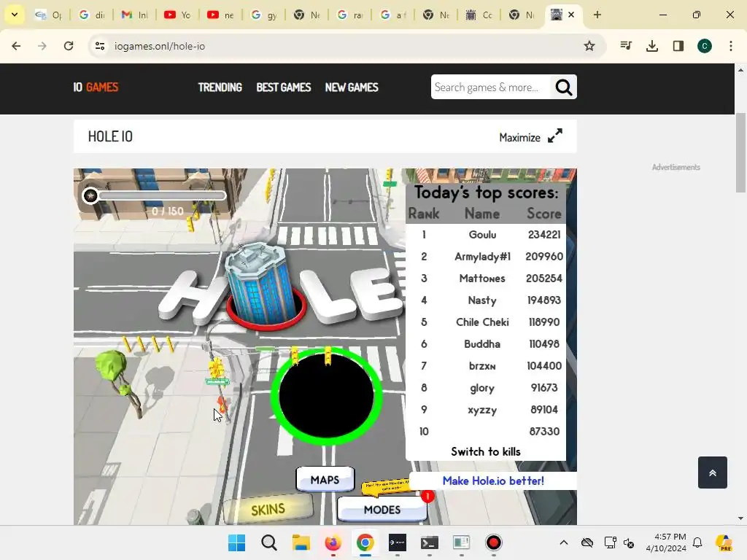
Task: Open File Explorer from the taskbar
Action: tap(301, 542)
